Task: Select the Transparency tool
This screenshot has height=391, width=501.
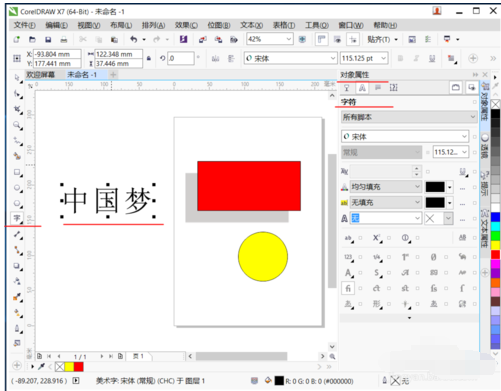Action: tap(17, 282)
